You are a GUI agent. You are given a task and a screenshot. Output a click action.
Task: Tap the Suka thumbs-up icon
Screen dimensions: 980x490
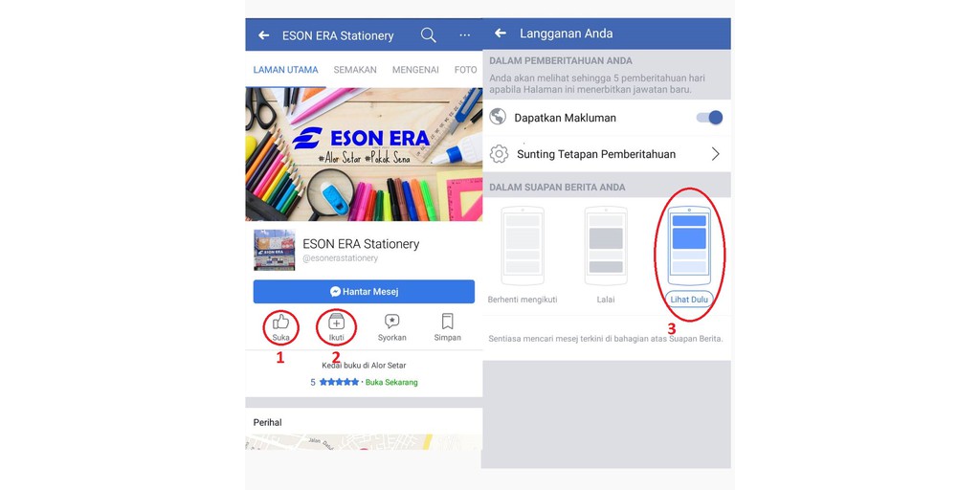[x=280, y=322]
